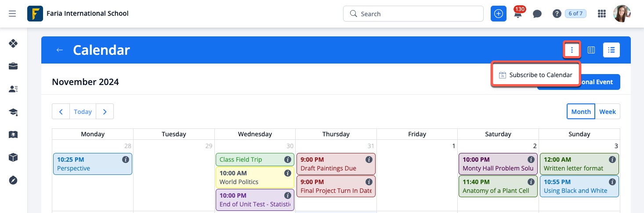Image resolution: width=644 pixels, height=213 pixels.
Task: Open the apps grid launcher
Action: 602,14
